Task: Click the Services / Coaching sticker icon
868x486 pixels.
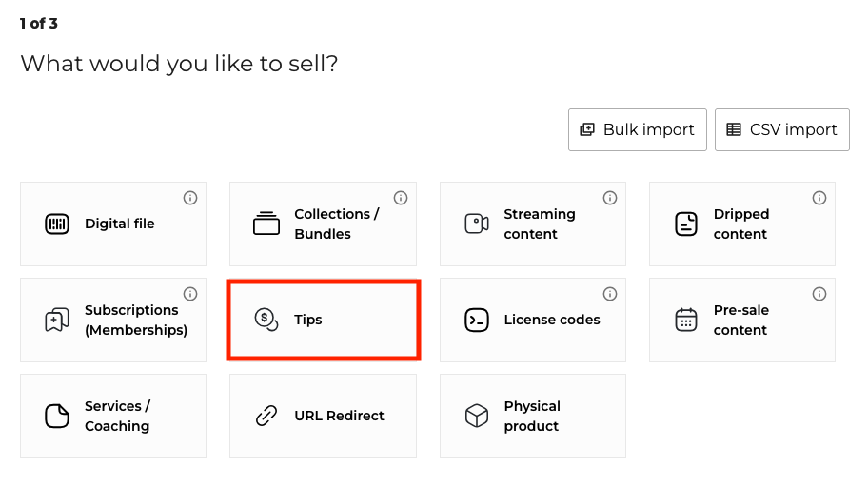Action: [x=57, y=417]
